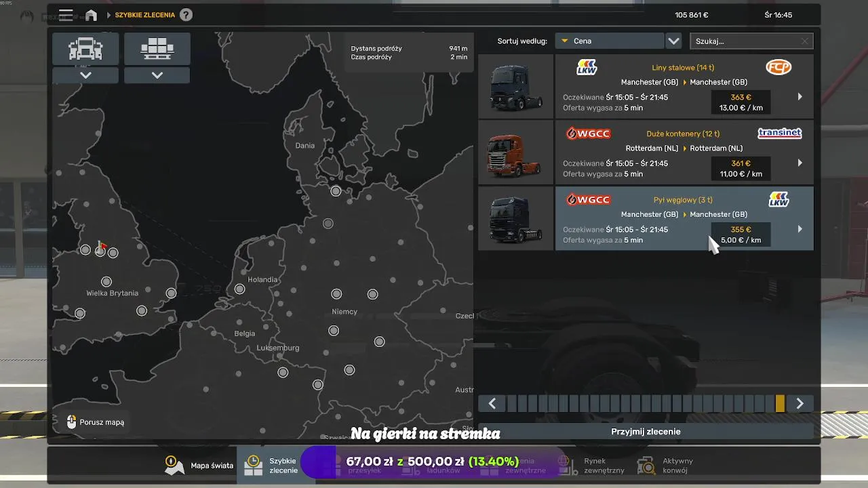868x488 pixels.
Task: Open the Cena sort dropdown
Action: pyautogui.click(x=609, y=41)
